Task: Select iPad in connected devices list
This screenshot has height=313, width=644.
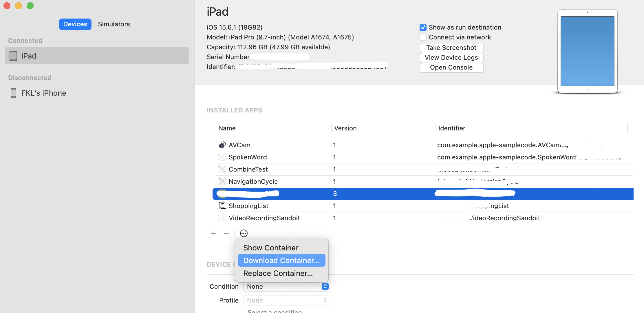Action: tap(97, 56)
